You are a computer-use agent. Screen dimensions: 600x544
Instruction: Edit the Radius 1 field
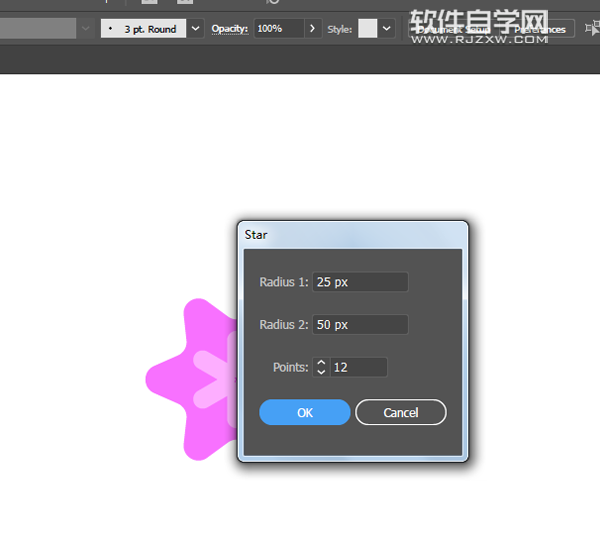pos(360,282)
